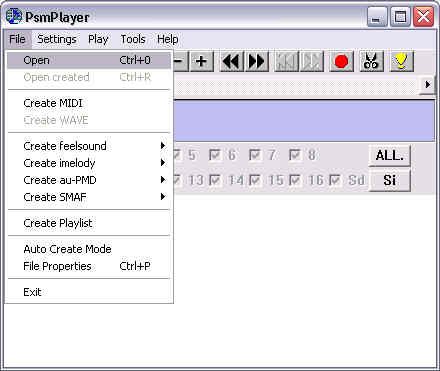Select Create Playlist menu entry
Screen dimensions: 440x371
point(89,223)
